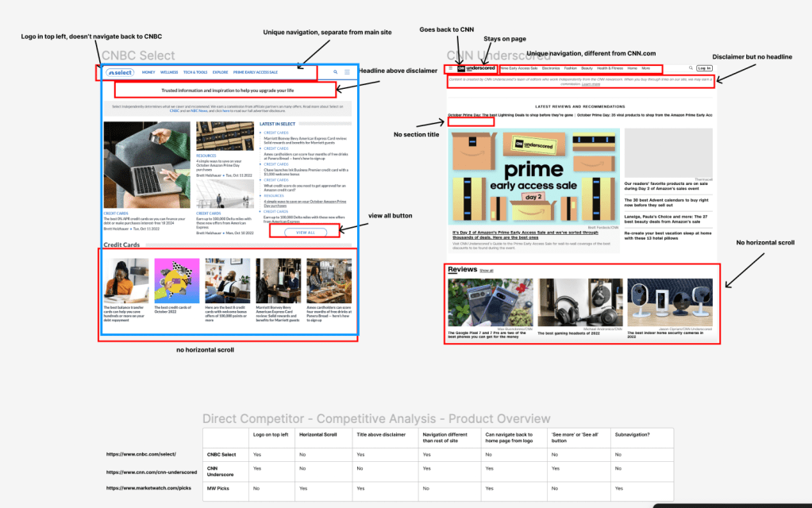812x508 pixels.
Task: Open the CNBC Select hamburger menu icon
Action: [x=347, y=72]
